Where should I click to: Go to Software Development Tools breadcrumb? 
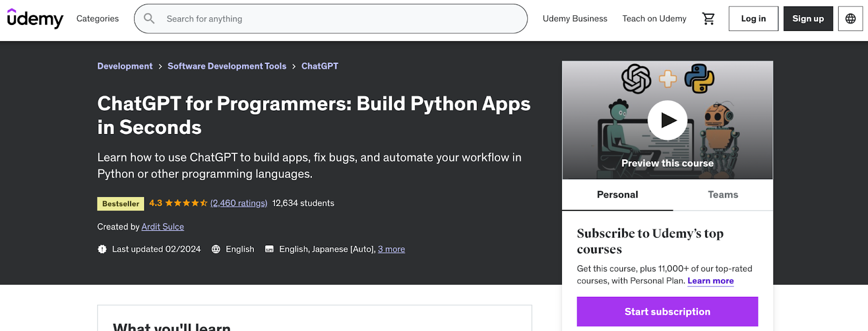(227, 66)
